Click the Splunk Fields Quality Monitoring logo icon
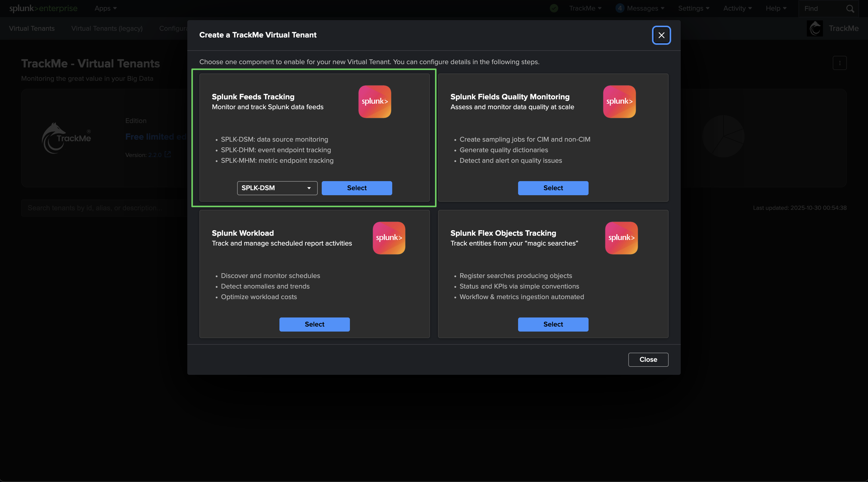This screenshot has width=868, height=482. click(x=619, y=101)
